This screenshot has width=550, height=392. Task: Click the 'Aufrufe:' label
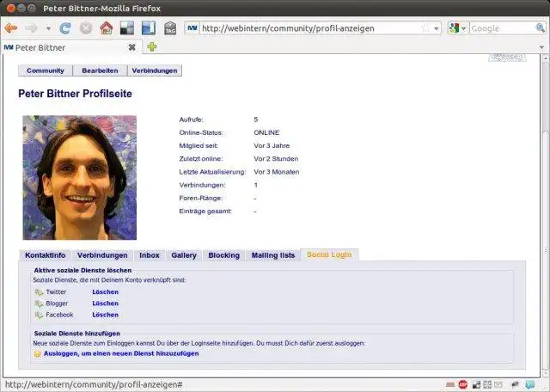click(191, 119)
